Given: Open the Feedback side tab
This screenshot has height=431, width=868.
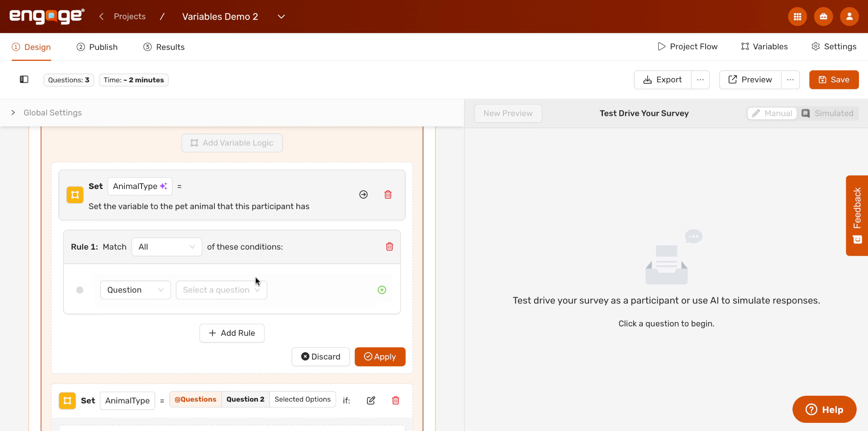Looking at the screenshot, I should [x=857, y=216].
